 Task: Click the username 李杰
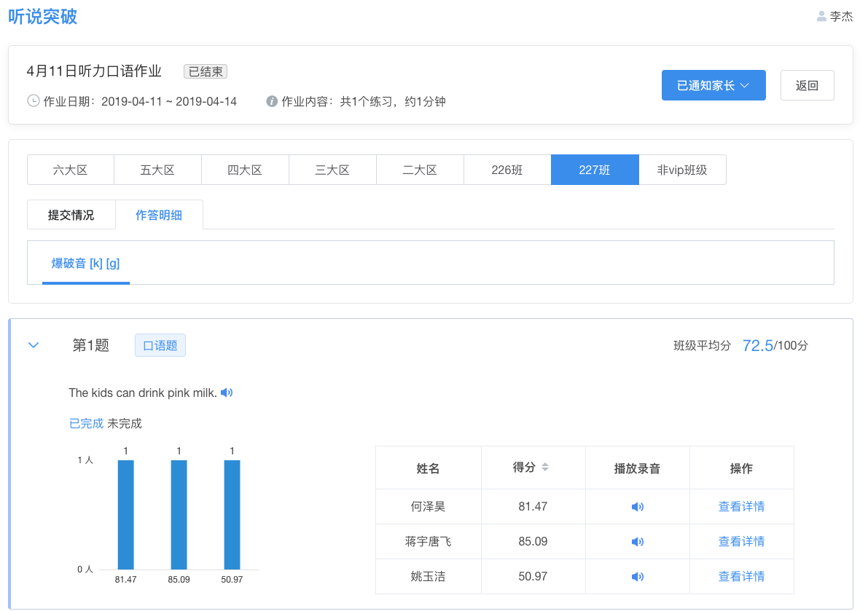point(842,17)
